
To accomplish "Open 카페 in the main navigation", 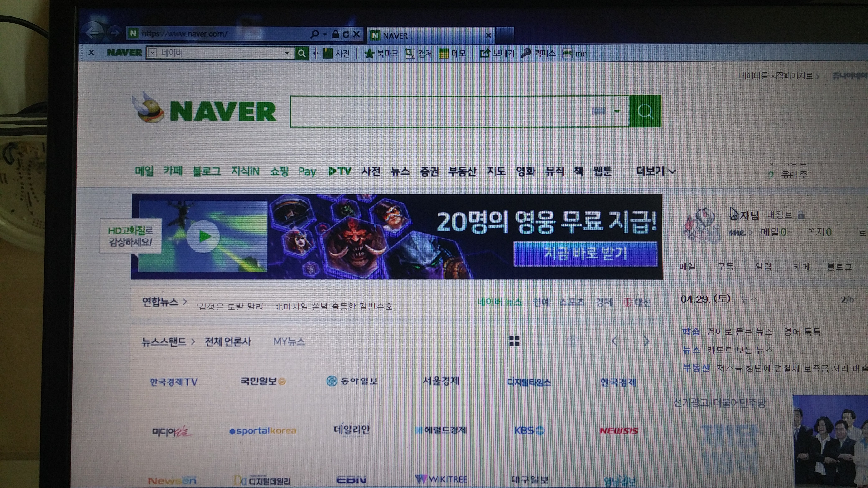I will (173, 171).
